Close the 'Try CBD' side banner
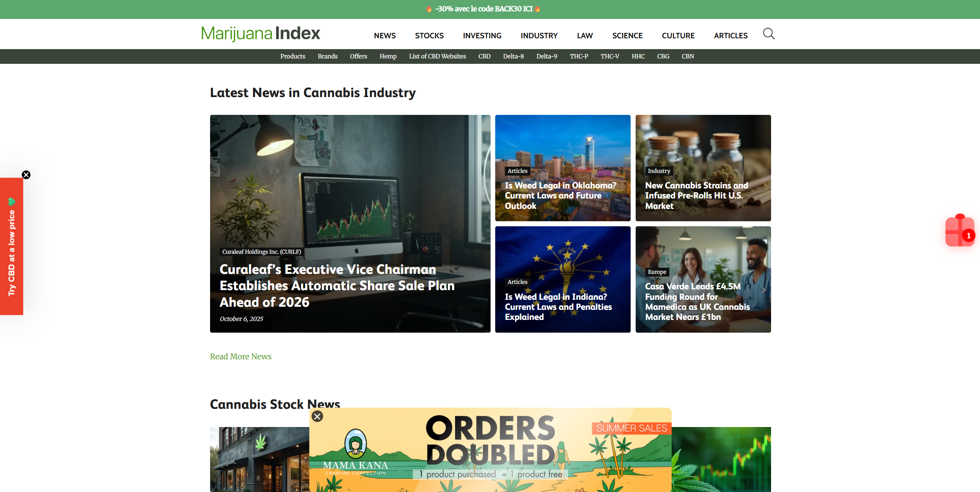The width and height of the screenshot is (980, 492). tap(26, 175)
